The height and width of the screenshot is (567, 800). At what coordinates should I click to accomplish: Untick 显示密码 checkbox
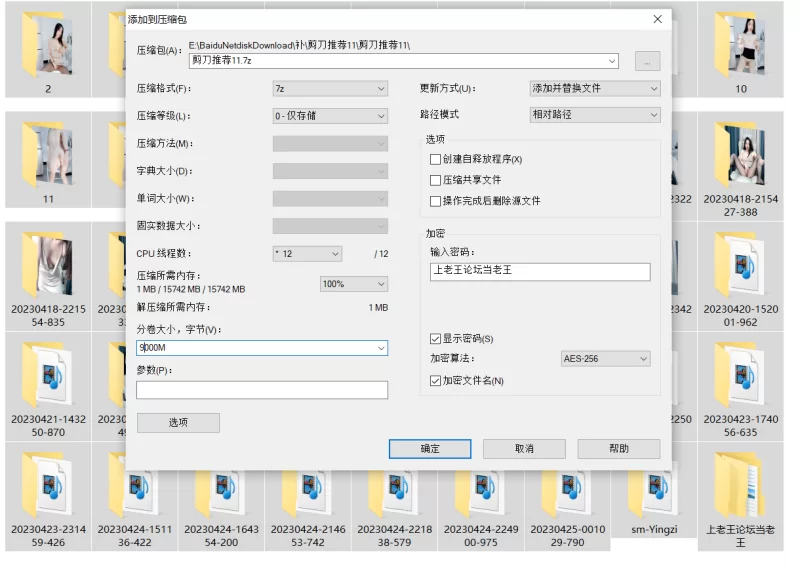click(x=435, y=339)
